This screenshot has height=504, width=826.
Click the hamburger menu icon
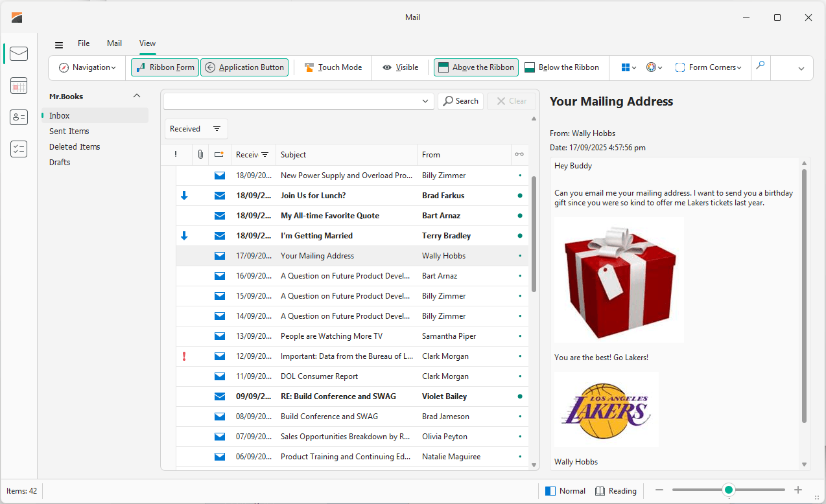[59, 45]
